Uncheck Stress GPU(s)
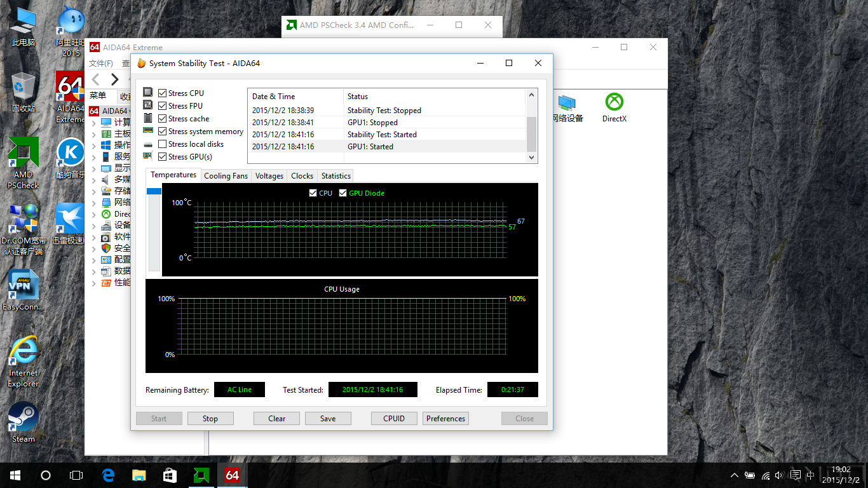 [x=162, y=157]
